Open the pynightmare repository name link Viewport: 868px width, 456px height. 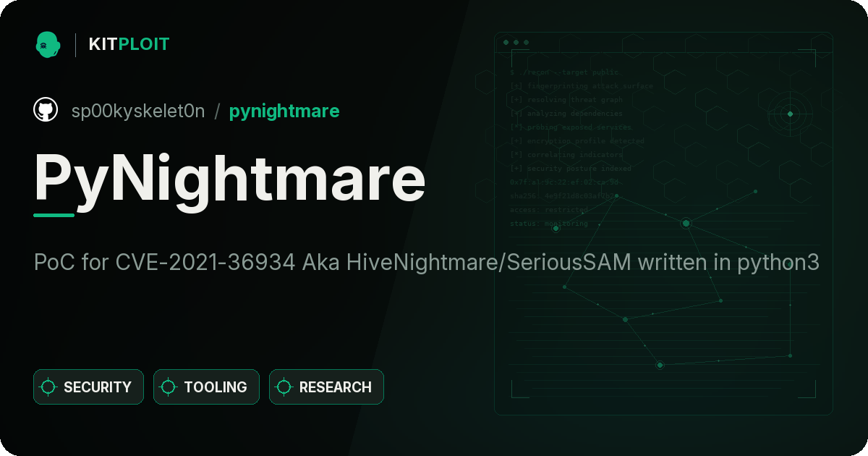284,111
